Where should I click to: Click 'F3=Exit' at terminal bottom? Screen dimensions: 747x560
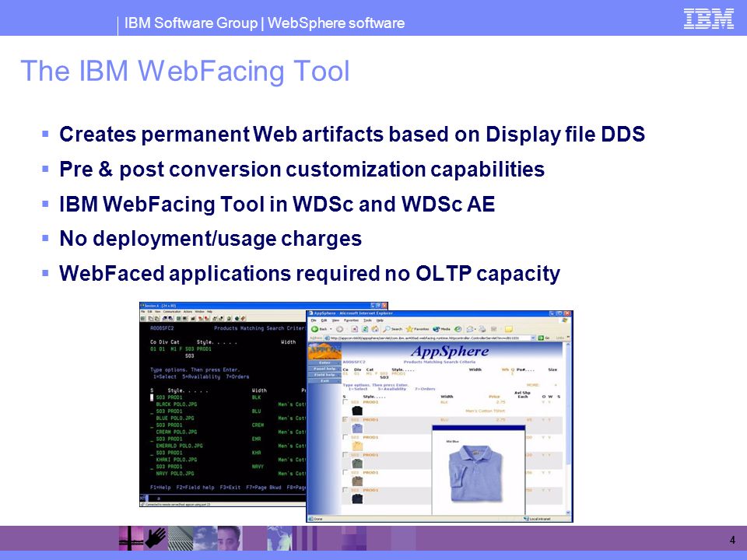[x=230, y=488]
